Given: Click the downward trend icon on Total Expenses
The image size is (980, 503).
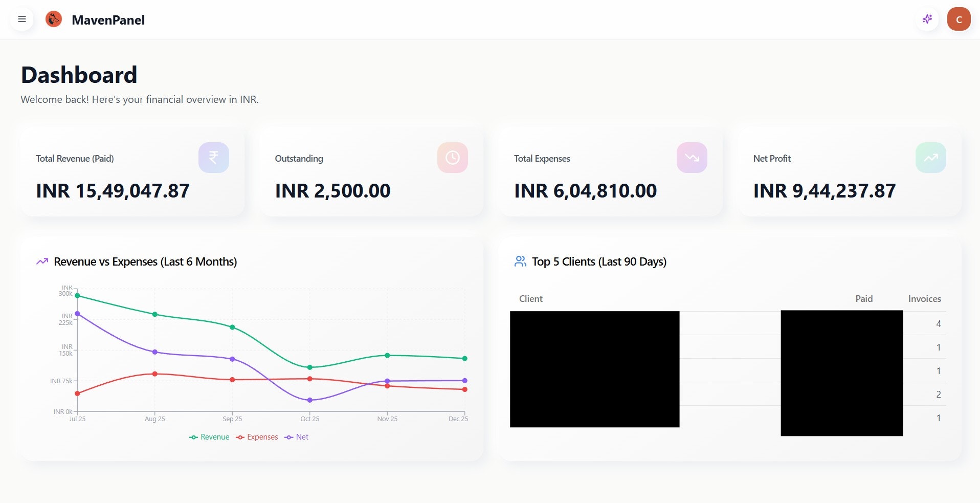Looking at the screenshot, I should pyautogui.click(x=692, y=158).
